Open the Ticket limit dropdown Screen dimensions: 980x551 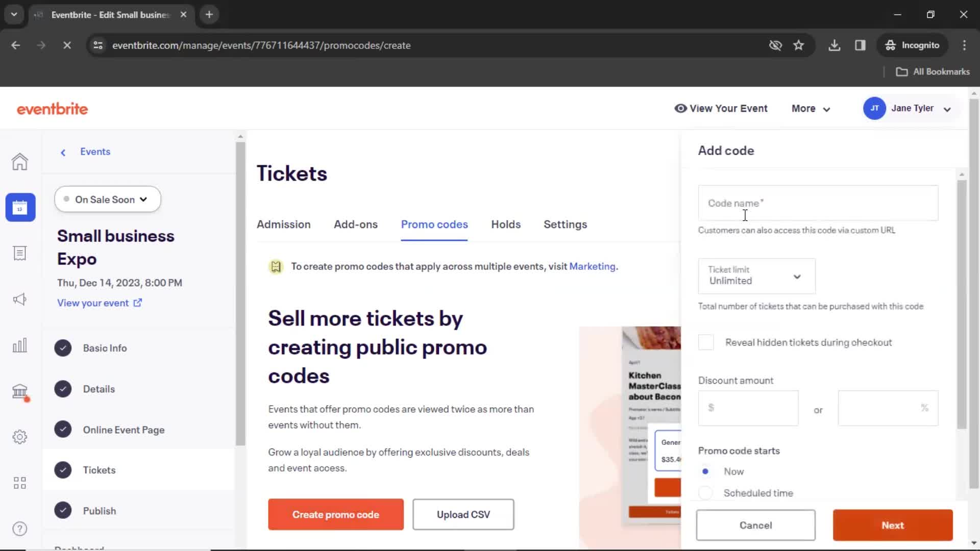(x=756, y=276)
